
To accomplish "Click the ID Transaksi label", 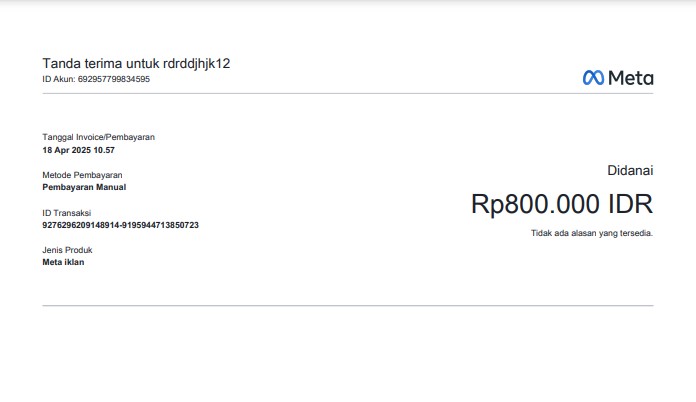I will (66, 213).
